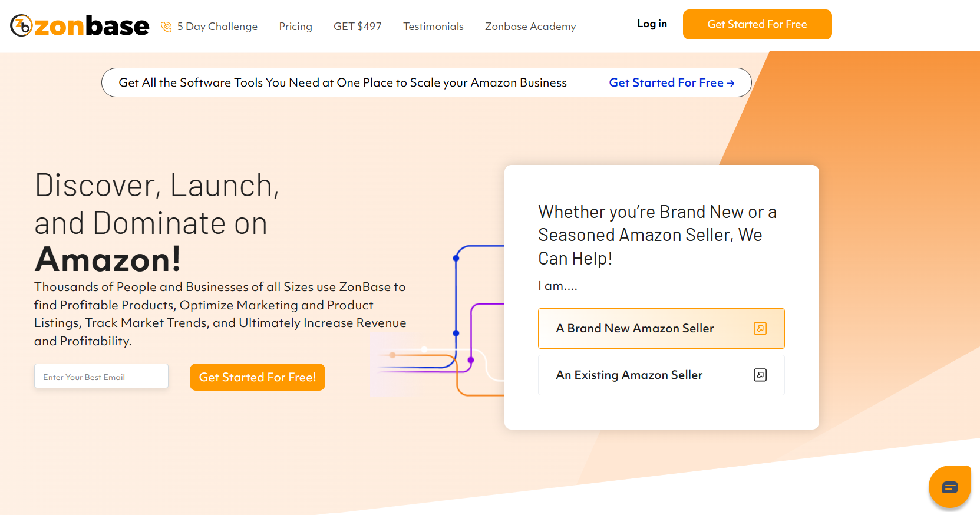Click the zonbase wordmark text
Screen dimensions: 980x515
coord(92,26)
